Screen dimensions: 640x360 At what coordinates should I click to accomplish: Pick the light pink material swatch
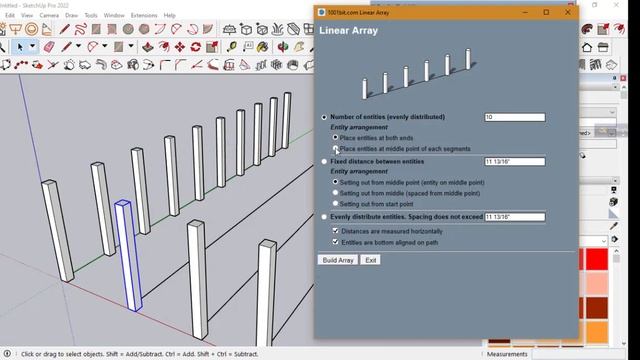pyautogui.click(x=597, y=283)
